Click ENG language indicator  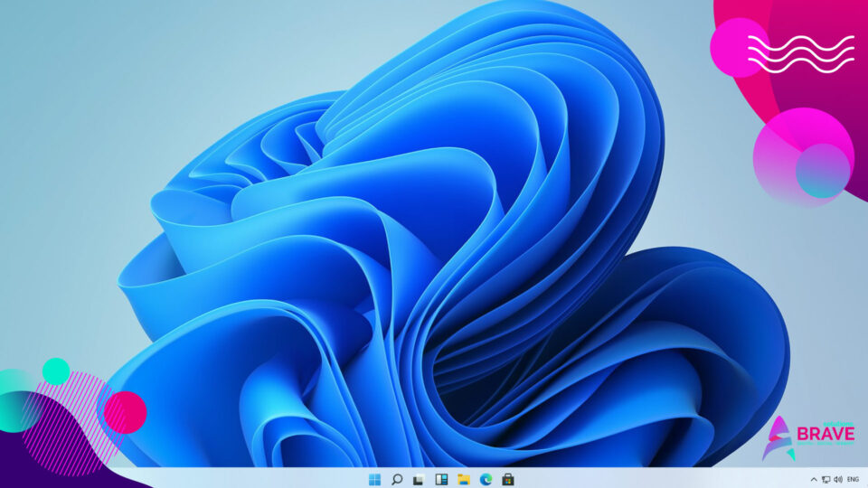(x=853, y=480)
